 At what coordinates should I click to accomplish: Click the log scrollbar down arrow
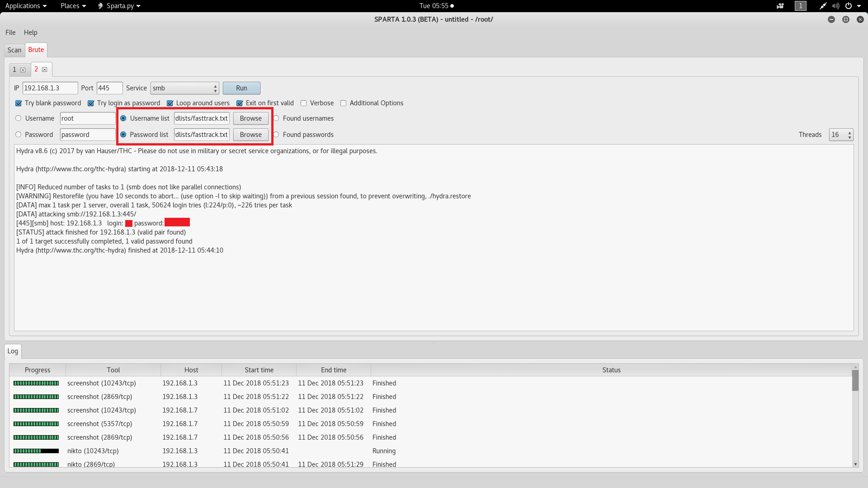click(855, 464)
